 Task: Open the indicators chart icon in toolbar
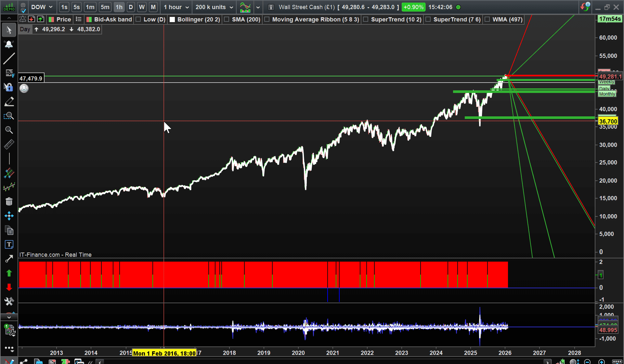[245, 7]
